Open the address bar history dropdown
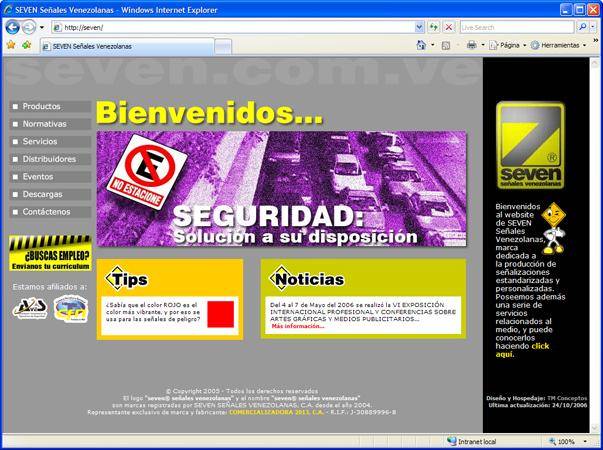This screenshot has height=450, width=603. point(418,27)
